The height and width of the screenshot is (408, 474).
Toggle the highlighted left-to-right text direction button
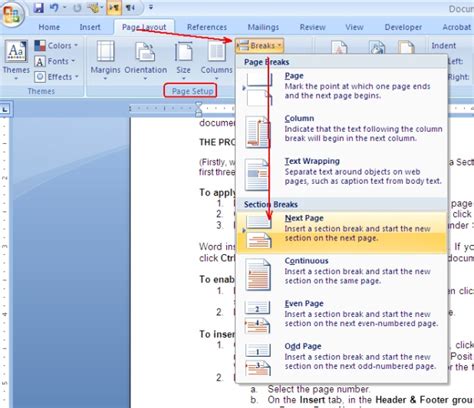point(114,7)
